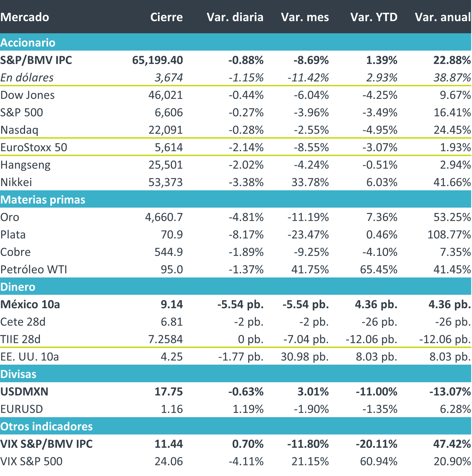Click Nikkei monthly variation 33.78%
The width and height of the screenshot is (472, 476).
[x=310, y=182]
